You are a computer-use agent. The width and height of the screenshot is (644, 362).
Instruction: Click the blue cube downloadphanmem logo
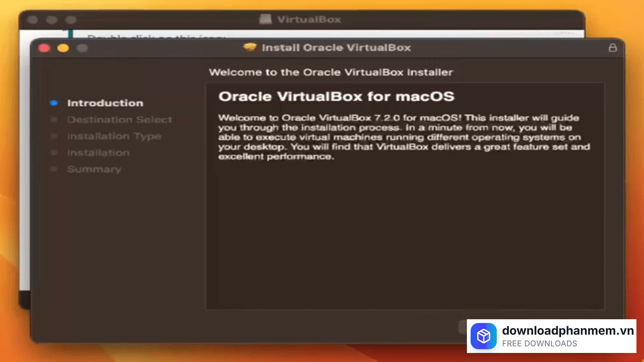tap(484, 336)
